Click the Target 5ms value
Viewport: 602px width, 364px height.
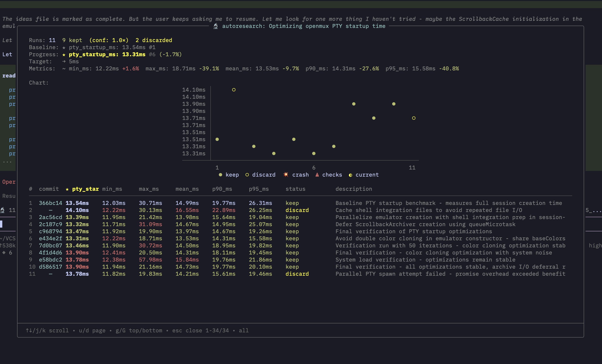point(74,62)
